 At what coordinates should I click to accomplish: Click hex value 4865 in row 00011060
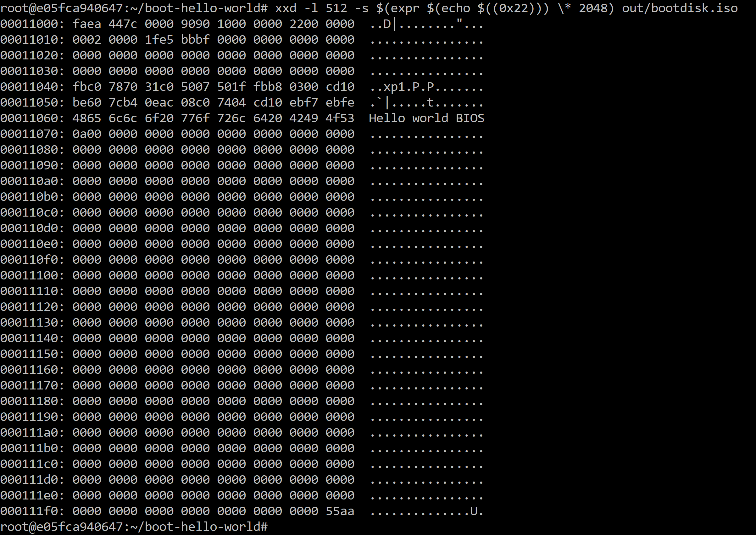tap(87, 118)
